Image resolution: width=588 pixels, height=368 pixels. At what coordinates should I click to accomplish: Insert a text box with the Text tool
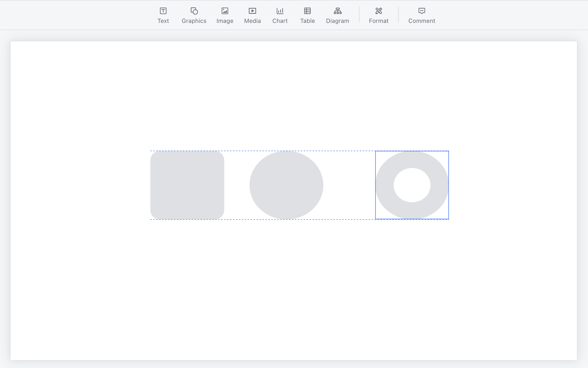(163, 11)
